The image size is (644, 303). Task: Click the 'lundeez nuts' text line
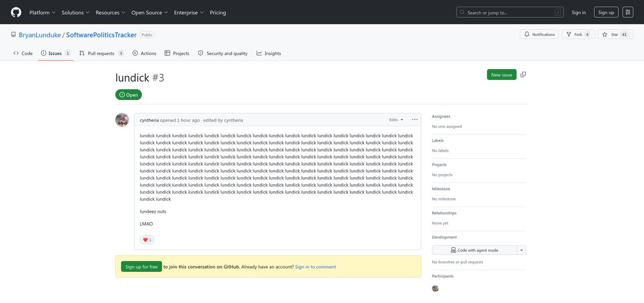click(153, 212)
